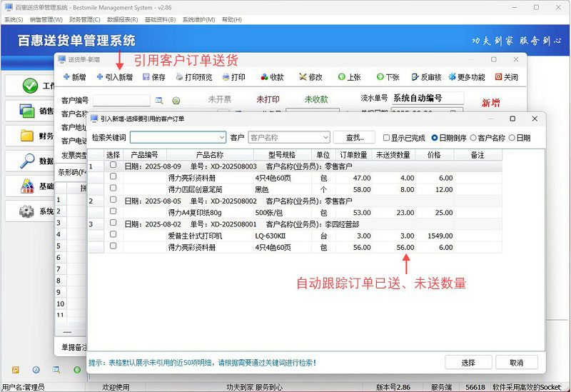Select 客户名称 sort radio button
This screenshot has width=571, height=392.
pyautogui.click(x=473, y=137)
